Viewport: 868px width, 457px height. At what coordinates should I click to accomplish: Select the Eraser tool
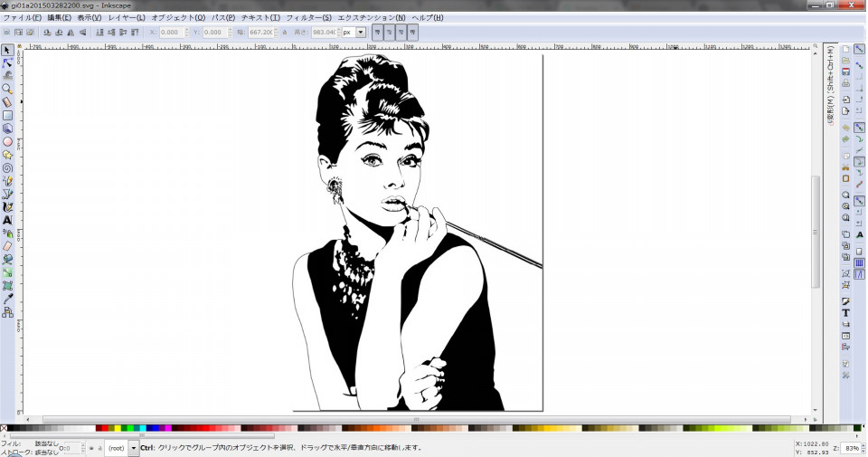7,246
